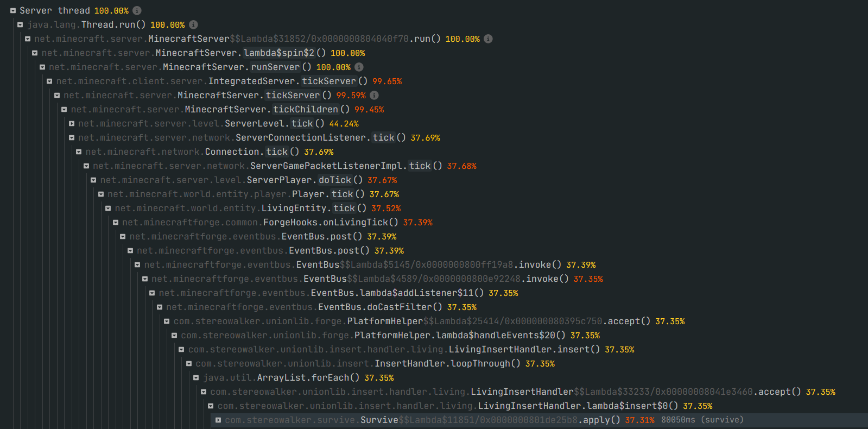
Task: Select the ServerConnectionListener.tick() row
Action: [259, 138]
